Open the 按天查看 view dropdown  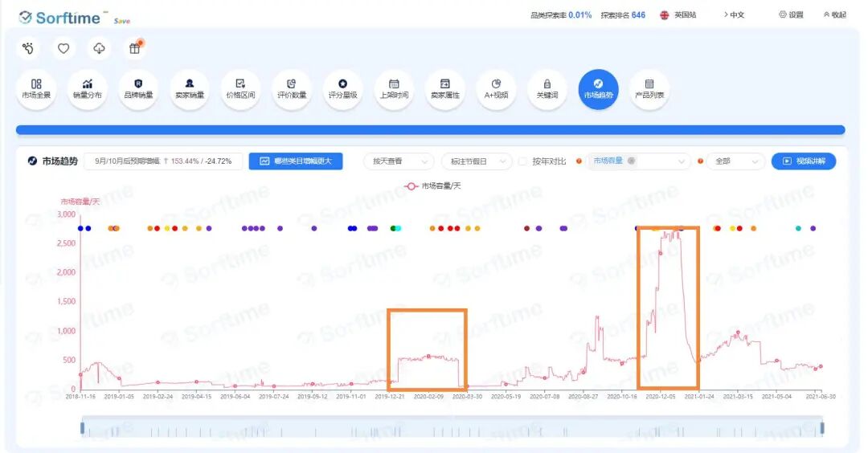click(399, 161)
